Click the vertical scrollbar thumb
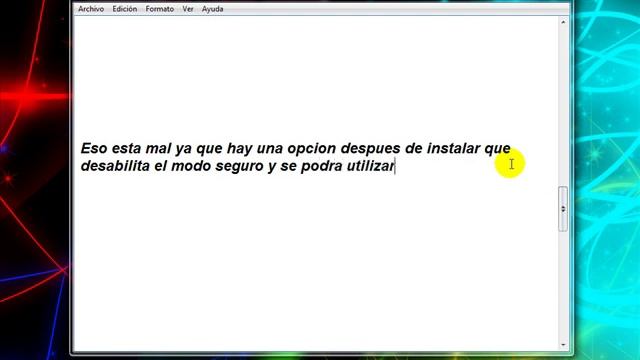 (563, 209)
